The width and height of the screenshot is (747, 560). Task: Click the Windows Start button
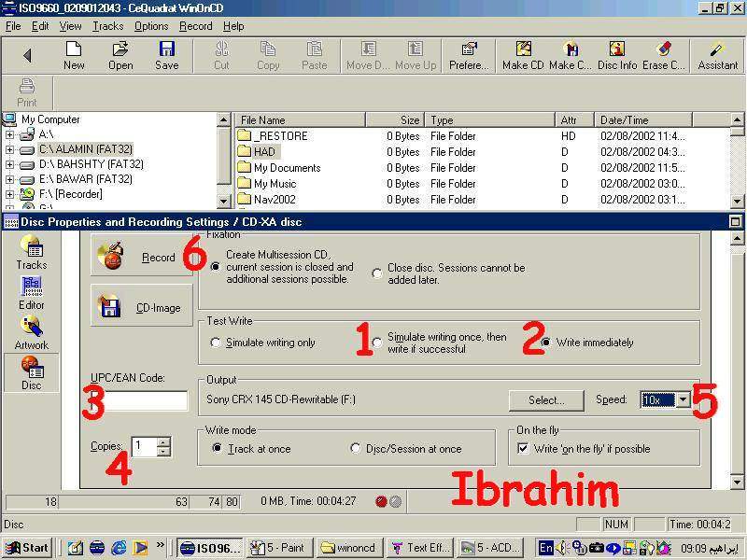point(27,548)
